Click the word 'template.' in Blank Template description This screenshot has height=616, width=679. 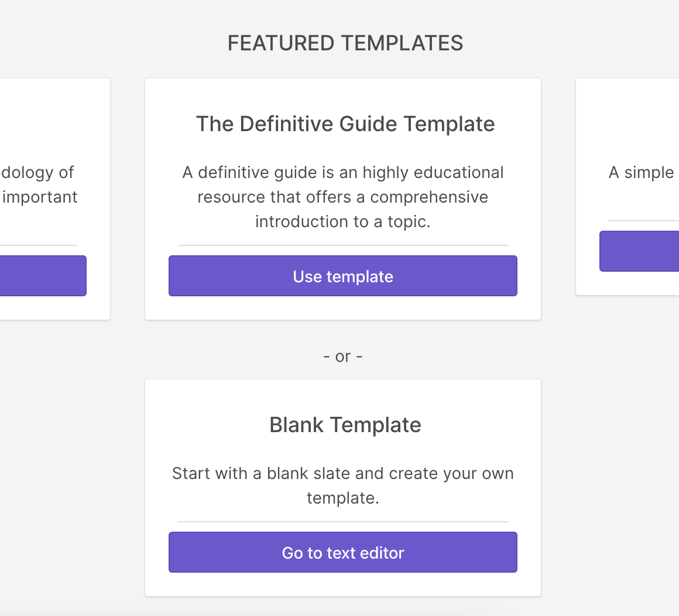pyautogui.click(x=343, y=498)
